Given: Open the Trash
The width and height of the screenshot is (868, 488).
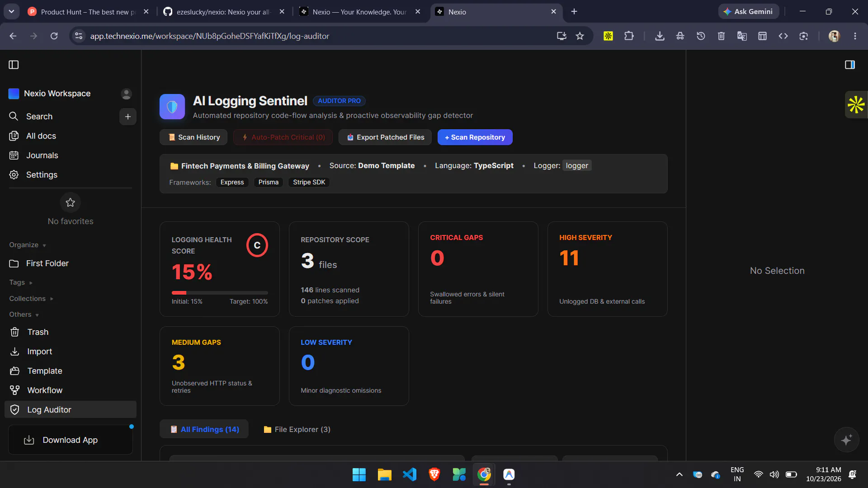Looking at the screenshot, I should coord(38,332).
